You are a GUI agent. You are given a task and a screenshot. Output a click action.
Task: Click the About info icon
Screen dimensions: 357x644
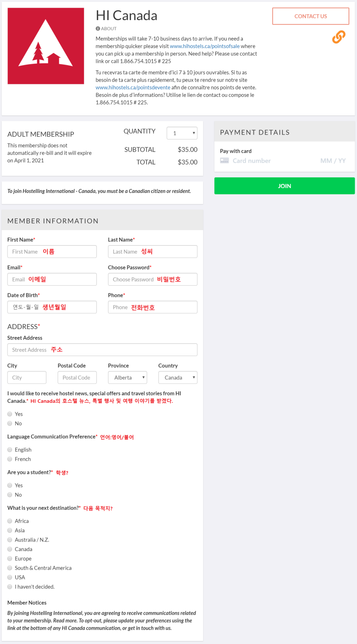pyautogui.click(x=98, y=29)
